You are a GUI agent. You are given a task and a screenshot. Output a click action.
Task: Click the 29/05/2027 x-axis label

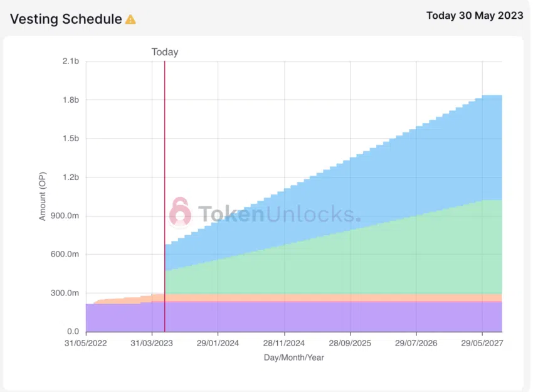pyautogui.click(x=482, y=344)
